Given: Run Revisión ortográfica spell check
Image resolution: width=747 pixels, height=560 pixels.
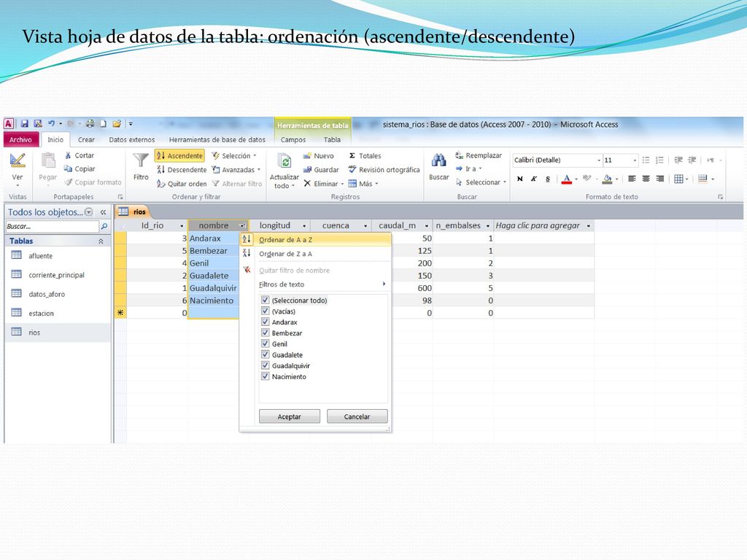Looking at the screenshot, I should click(x=384, y=169).
